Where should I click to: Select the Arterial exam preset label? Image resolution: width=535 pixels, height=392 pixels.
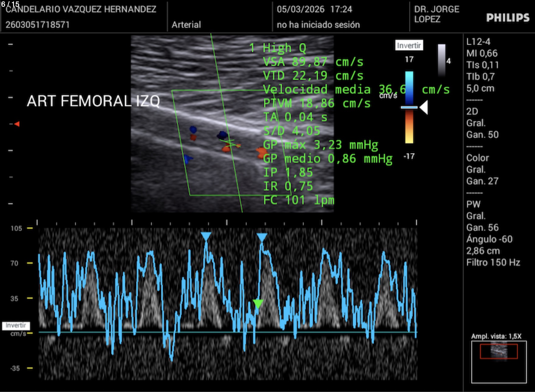186,25
